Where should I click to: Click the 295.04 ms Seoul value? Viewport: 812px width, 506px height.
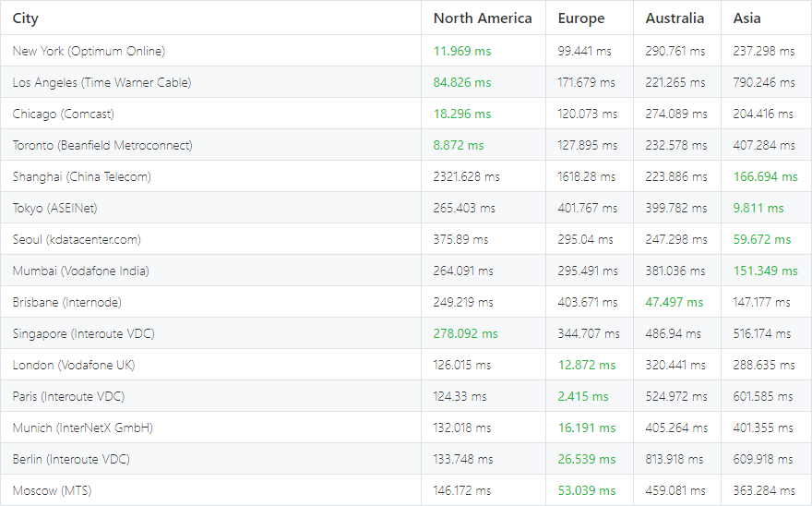585,239
